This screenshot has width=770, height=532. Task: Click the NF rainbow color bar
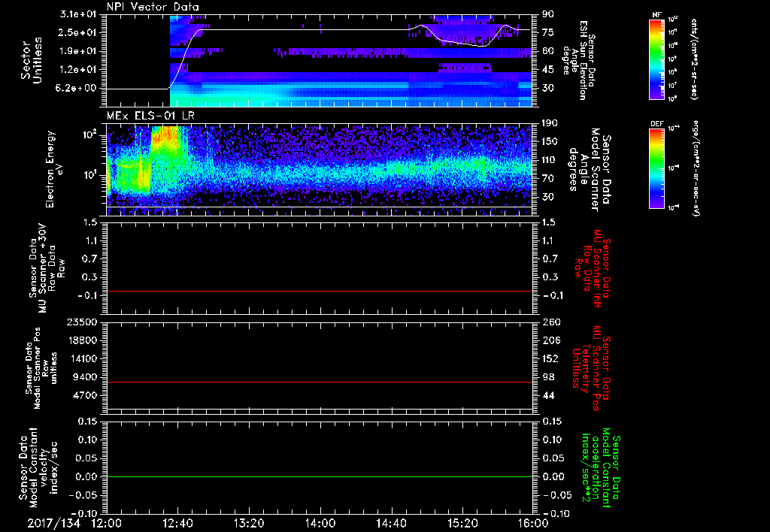(x=656, y=59)
